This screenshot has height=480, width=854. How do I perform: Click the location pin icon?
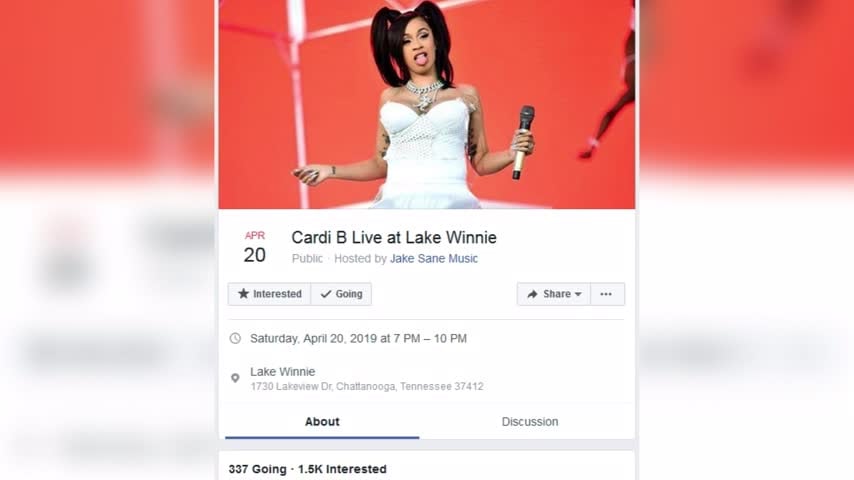coord(235,378)
